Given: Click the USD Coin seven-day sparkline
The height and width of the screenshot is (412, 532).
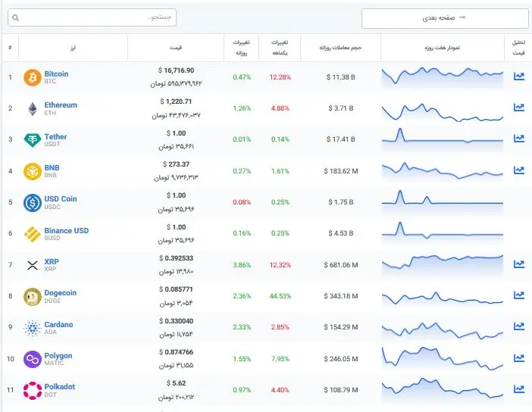Looking at the screenshot, I should pos(443,201).
